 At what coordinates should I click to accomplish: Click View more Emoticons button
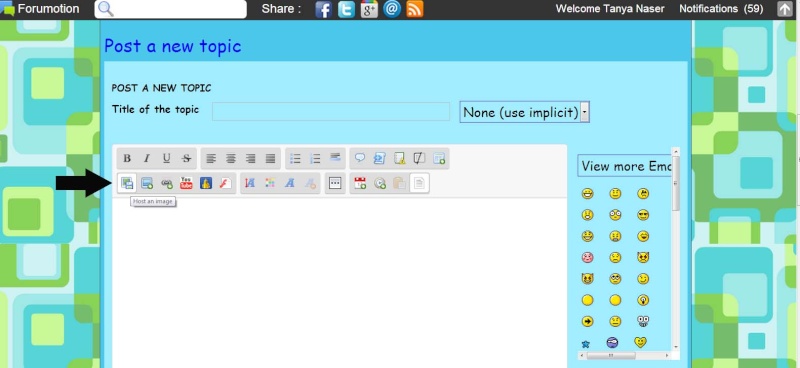pos(625,166)
